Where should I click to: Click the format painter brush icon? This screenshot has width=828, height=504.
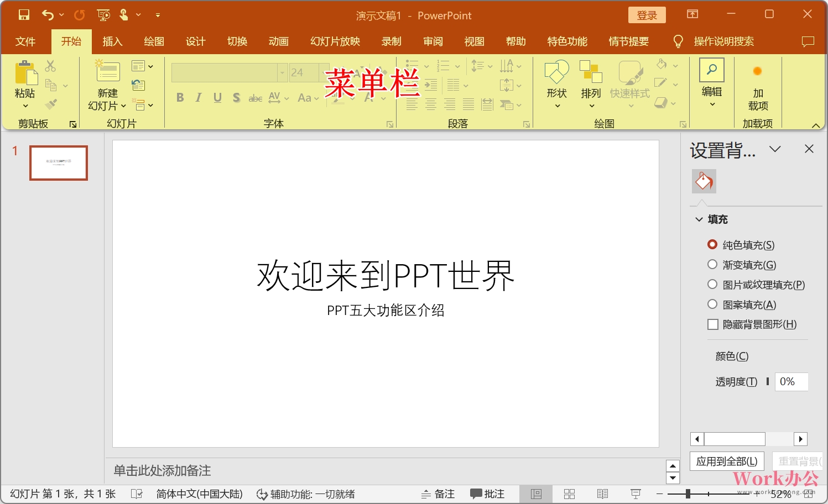click(x=51, y=104)
